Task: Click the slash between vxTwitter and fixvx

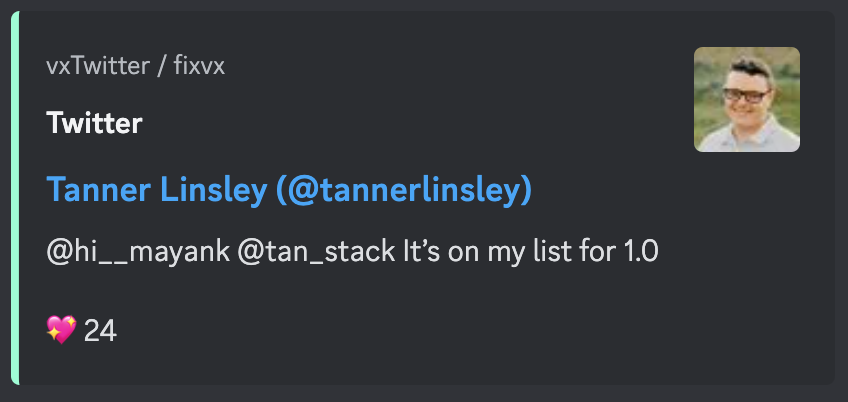Action: click(x=160, y=66)
